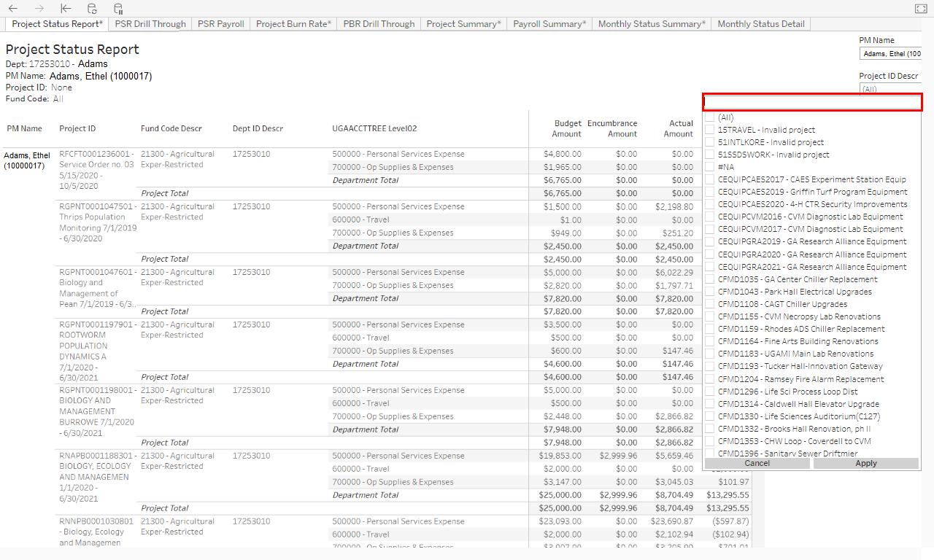Screen dimensions: 934x560
Task: Check CEQUIPCAES2017 - CAES Experiment Station Equip
Action: click(x=709, y=179)
